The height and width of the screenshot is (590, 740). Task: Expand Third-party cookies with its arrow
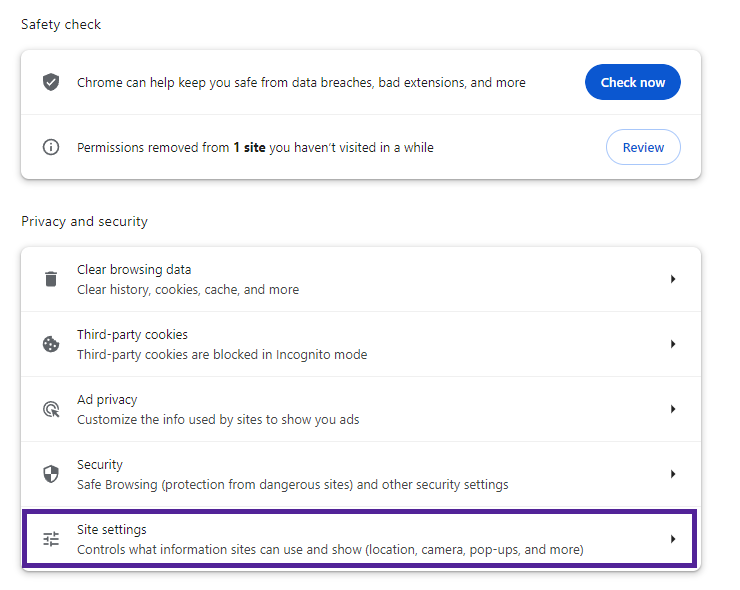(673, 344)
